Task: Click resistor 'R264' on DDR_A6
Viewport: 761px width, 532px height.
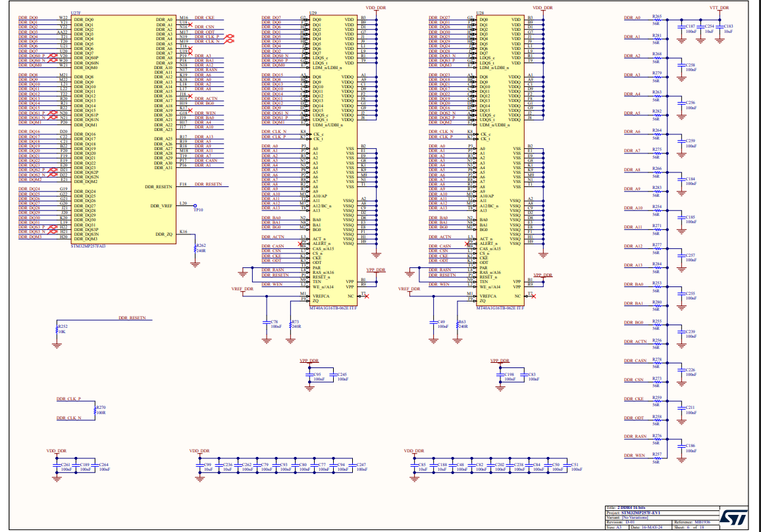Action: (656, 134)
